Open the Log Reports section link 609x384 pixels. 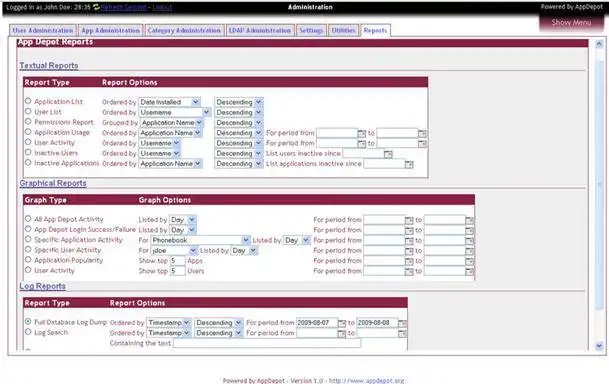42,287
